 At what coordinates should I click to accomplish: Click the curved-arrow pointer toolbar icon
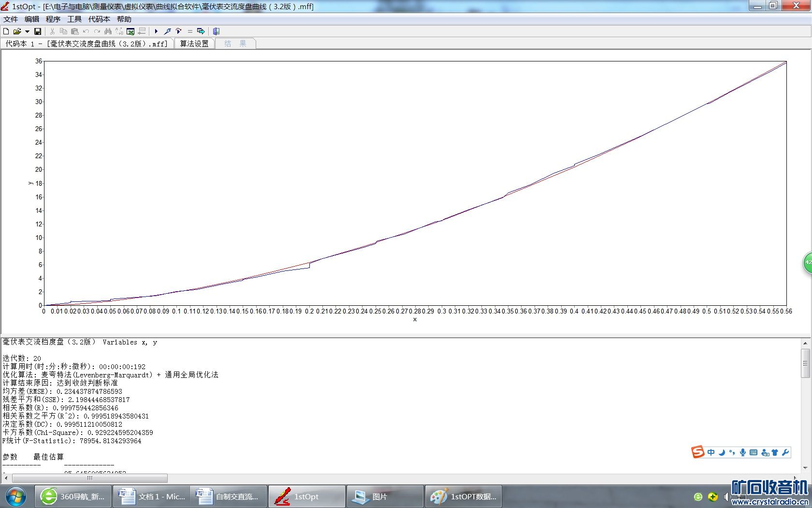[x=178, y=31]
